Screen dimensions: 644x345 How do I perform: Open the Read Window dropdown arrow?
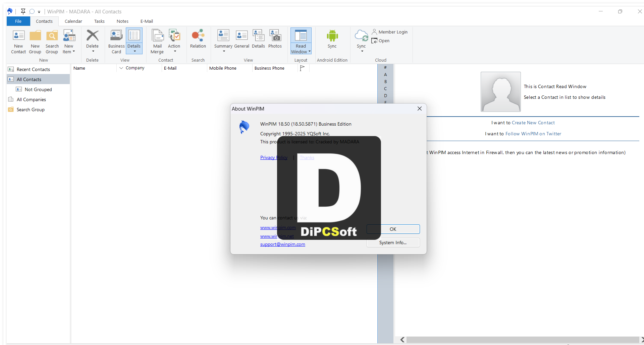[x=310, y=52]
